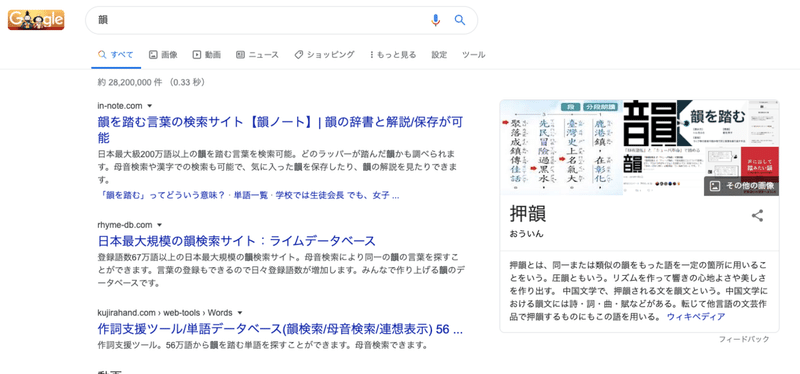Click rhyme-db.com site address text
800x374 pixels.
(124, 225)
